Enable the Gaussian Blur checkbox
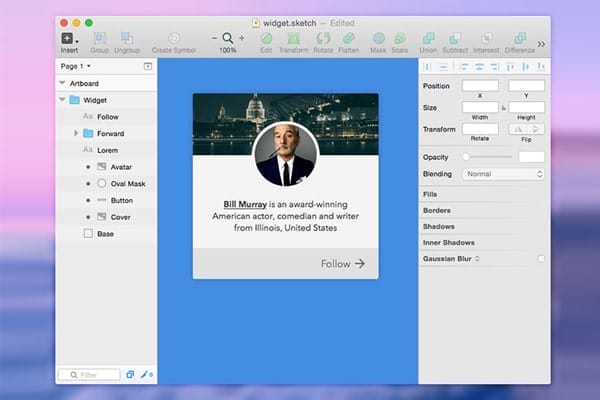This screenshot has width=600, height=400. click(x=541, y=259)
